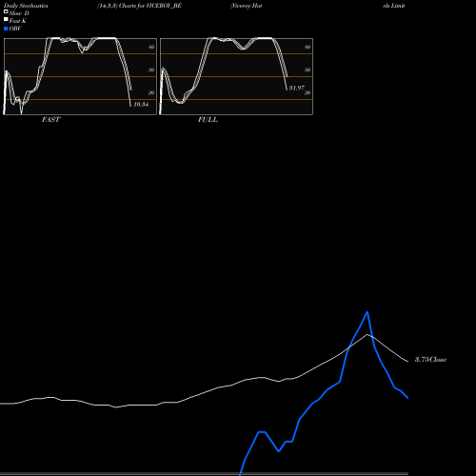Click the 'Charts for VICEROY_BE' heading
Screen dimensions: 476x476
[150, 6]
